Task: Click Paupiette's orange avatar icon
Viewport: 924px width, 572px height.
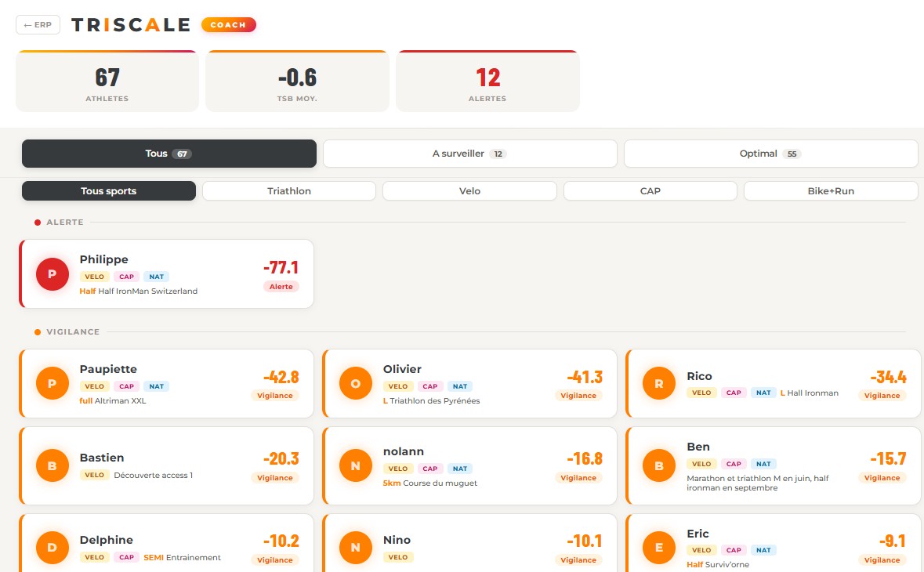Action: coord(52,383)
